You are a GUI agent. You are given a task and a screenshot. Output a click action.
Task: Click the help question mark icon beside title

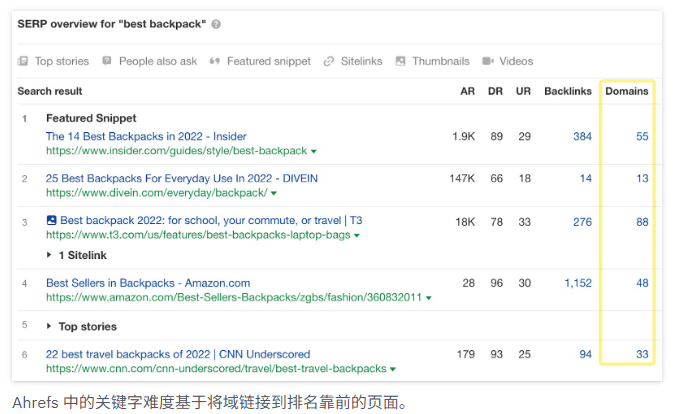point(217,24)
